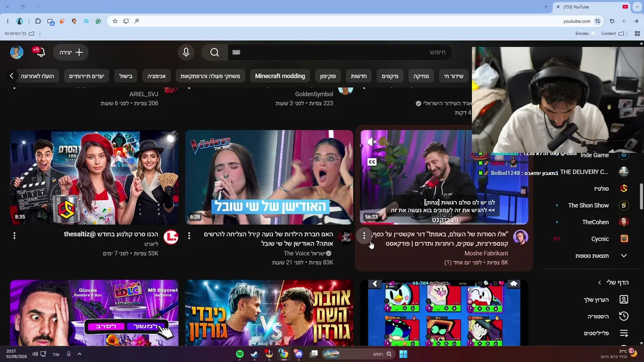Image resolution: width=644 pixels, height=362 pixels.
Task: Toggle the taskbar microphone icon
Action: click(69, 354)
